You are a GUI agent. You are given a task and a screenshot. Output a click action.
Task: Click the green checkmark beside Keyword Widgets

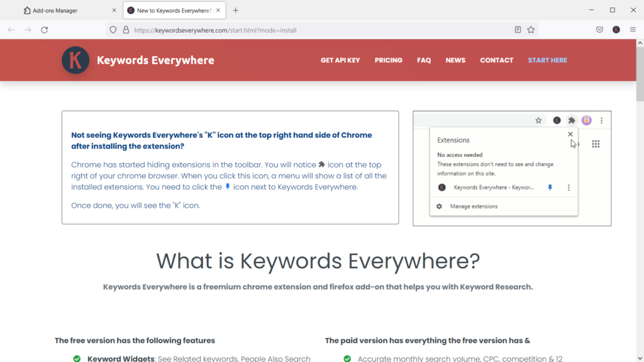(77, 359)
